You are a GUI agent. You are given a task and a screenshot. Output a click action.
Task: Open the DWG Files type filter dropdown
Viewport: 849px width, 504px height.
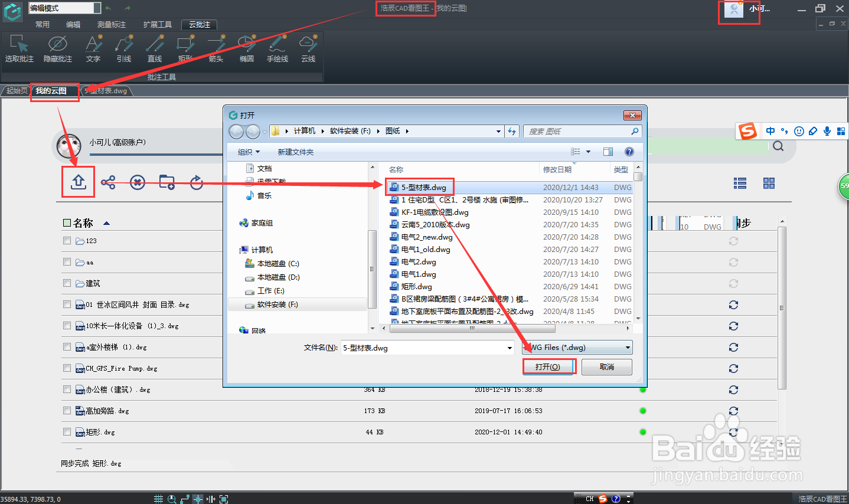577,348
